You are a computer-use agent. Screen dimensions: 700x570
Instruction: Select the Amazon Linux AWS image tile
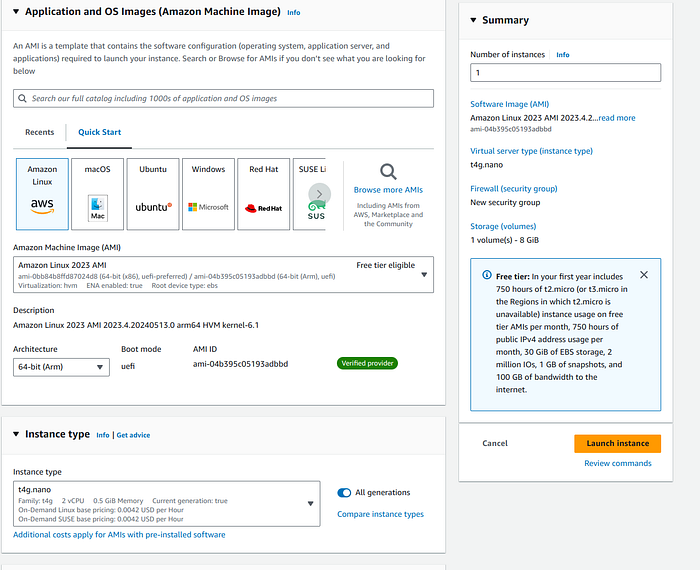coord(42,193)
